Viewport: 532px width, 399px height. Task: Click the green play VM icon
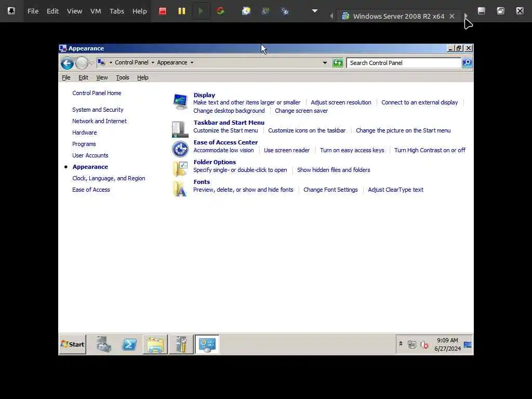[x=201, y=11]
